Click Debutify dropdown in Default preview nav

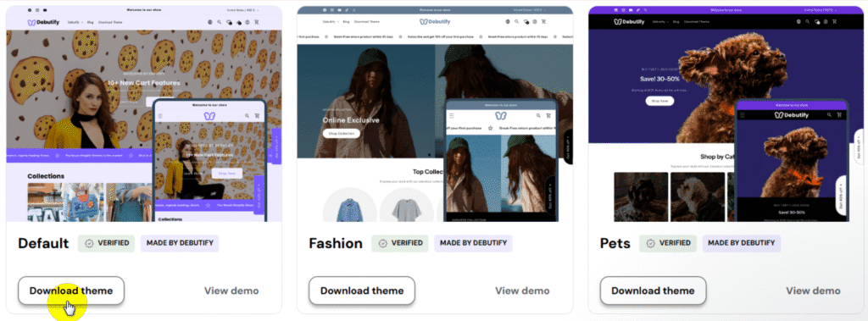click(x=75, y=22)
